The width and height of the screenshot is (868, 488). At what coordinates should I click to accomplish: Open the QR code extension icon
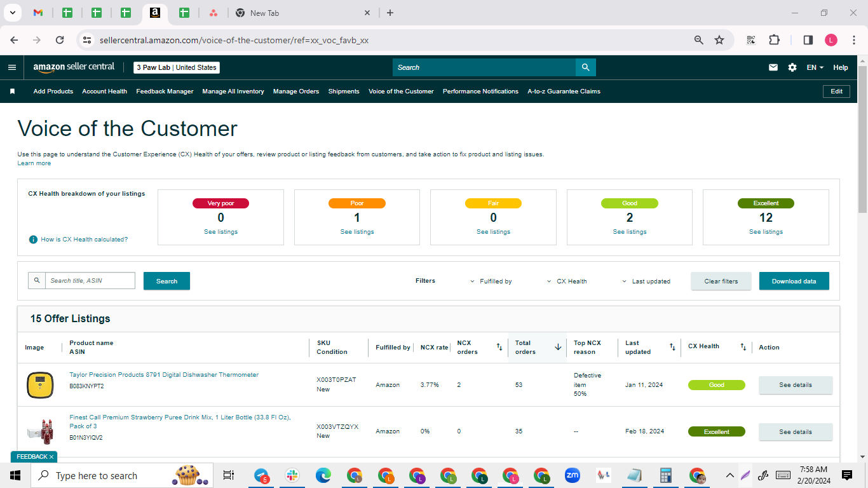751,40
